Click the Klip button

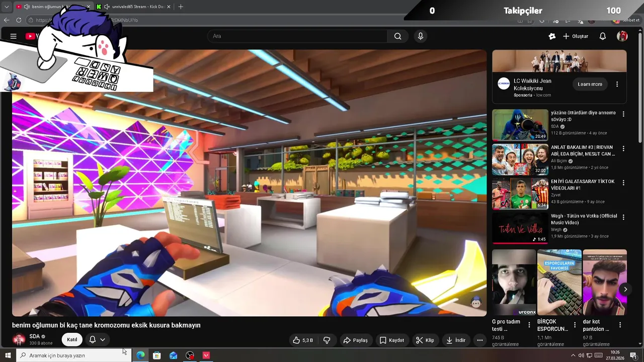pos(425,340)
